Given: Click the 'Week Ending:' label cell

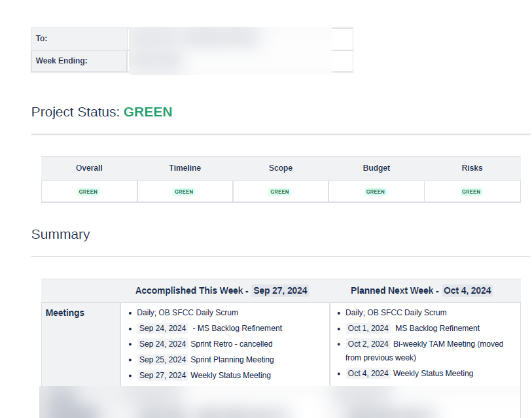Looking at the screenshot, I should (x=79, y=61).
